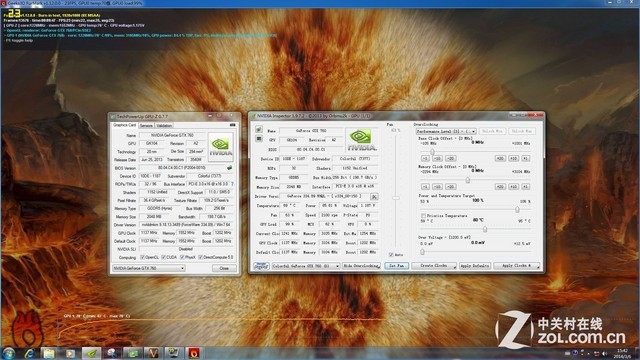The image size is (640, 360).
Task: Switch to Graphics Card tab
Action: pyautogui.click(x=124, y=125)
